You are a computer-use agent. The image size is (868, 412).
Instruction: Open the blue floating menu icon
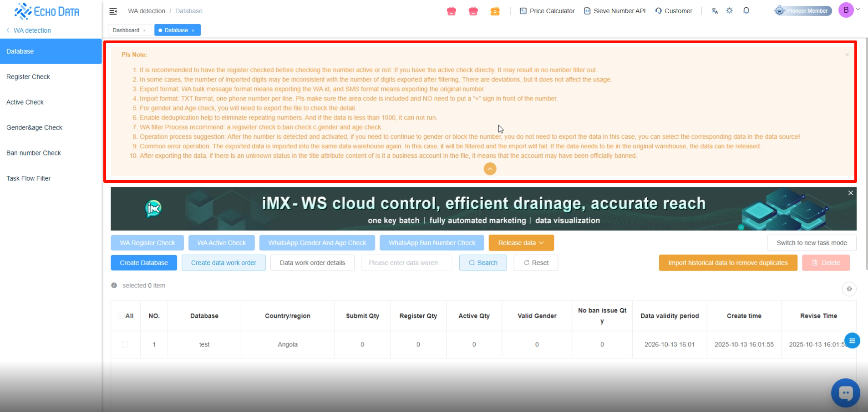(852, 341)
